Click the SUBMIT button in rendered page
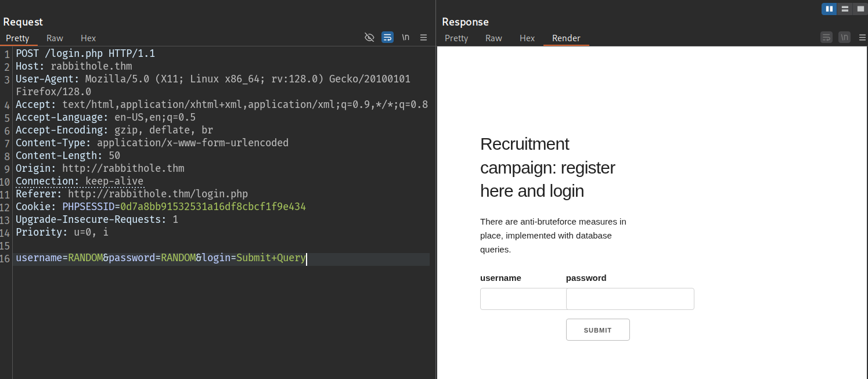Image resolution: width=868 pixels, height=379 pixels. 597,330
